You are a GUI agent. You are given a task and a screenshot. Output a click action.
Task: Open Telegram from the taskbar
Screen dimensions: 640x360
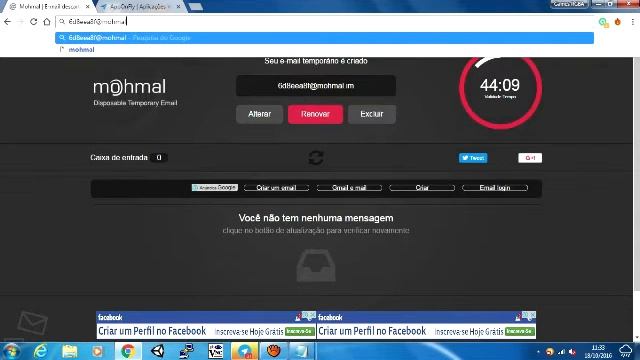tap(244, 351)
